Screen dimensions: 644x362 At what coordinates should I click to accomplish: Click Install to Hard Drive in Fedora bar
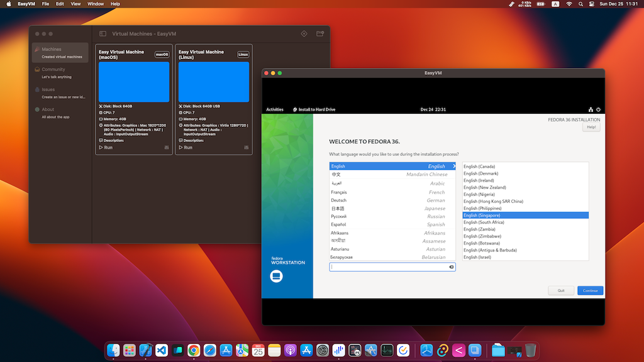pos(314,109)
